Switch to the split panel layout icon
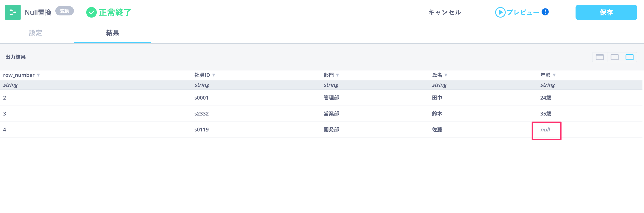 [x=614, y=57]
